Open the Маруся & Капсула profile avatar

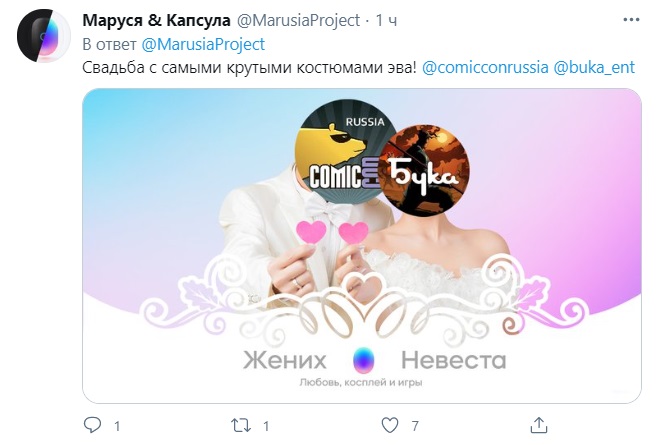click(44, 36)
